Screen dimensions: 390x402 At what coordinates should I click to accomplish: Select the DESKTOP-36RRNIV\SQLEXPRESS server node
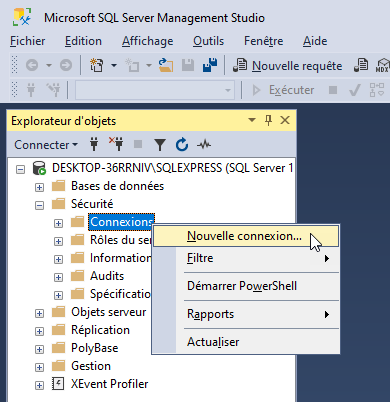(x=173, y=168)
